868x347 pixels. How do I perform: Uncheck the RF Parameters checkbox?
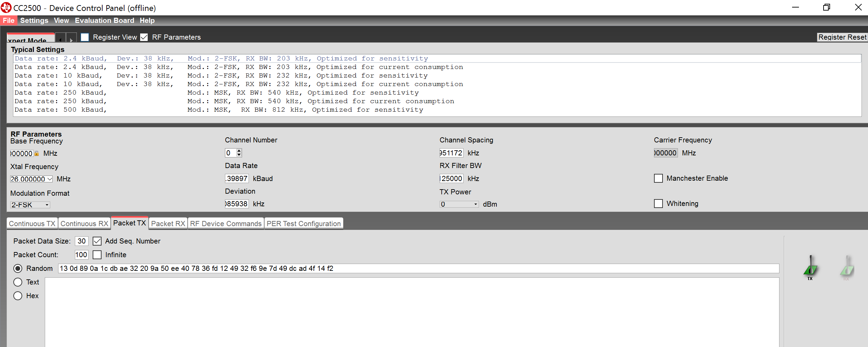(144, 37)
